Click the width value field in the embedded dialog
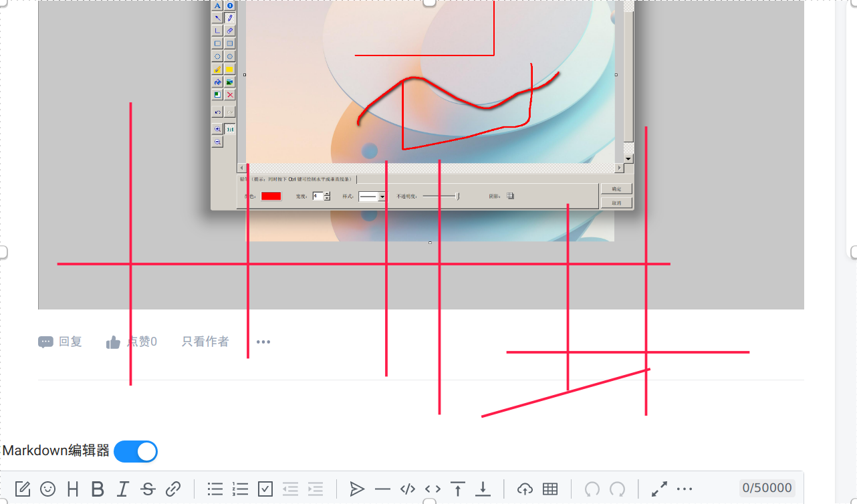 tap(318, 196)
